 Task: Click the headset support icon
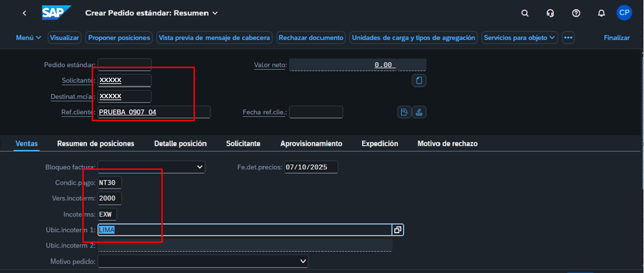[x=550, y=13]
